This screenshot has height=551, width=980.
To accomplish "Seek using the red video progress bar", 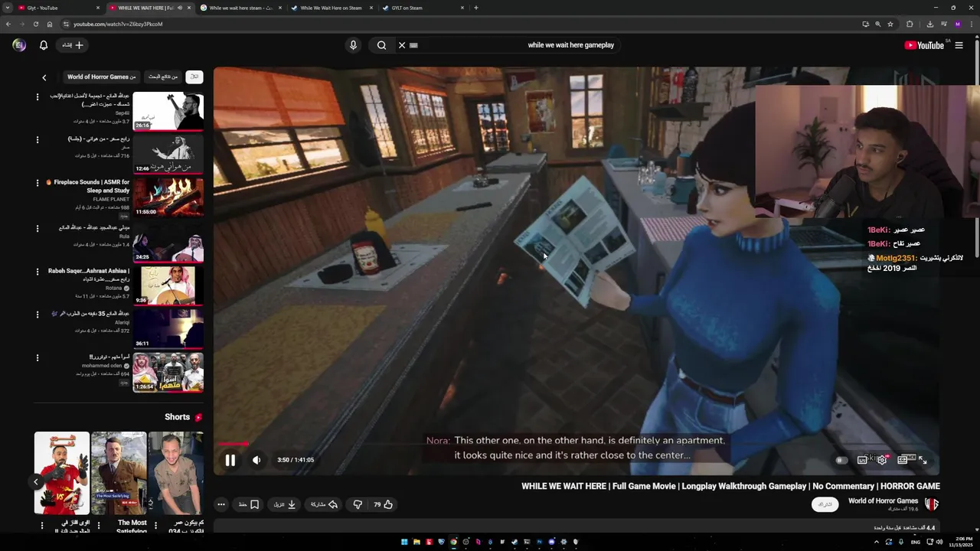I will pyautogui.click(x=576, y=444).
